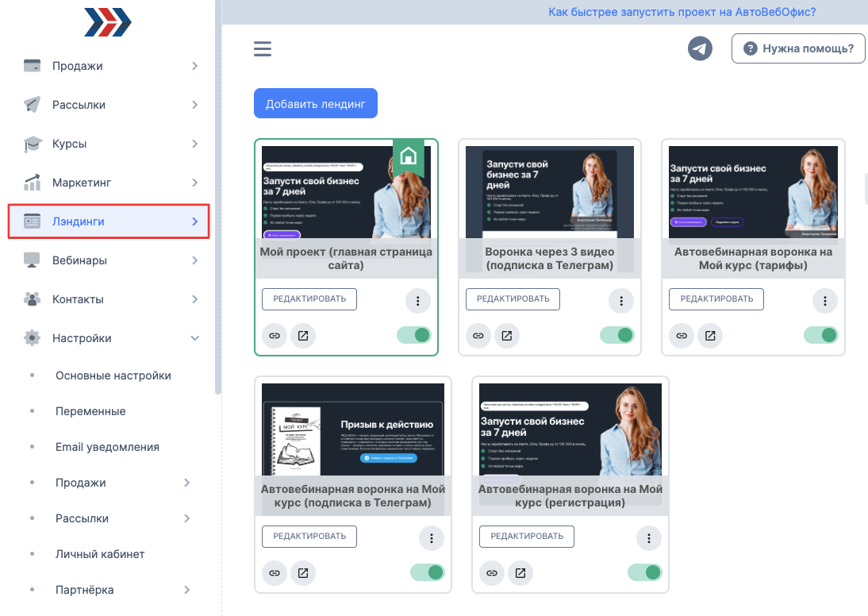Open external icon for Автовебинарная воронка (подписка в Телеграм)
This screenshot has width=868, height=616.
(302, 572)
